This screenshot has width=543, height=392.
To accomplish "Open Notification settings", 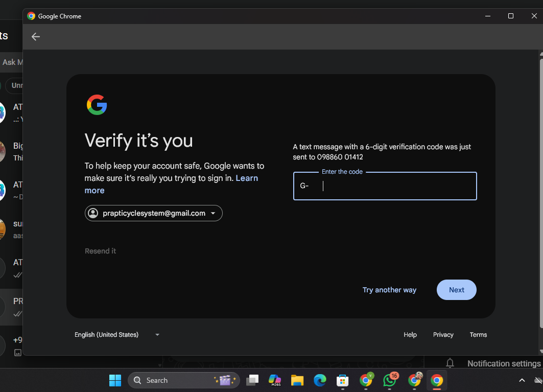I will pyautogui.click(x=504, y=363).
